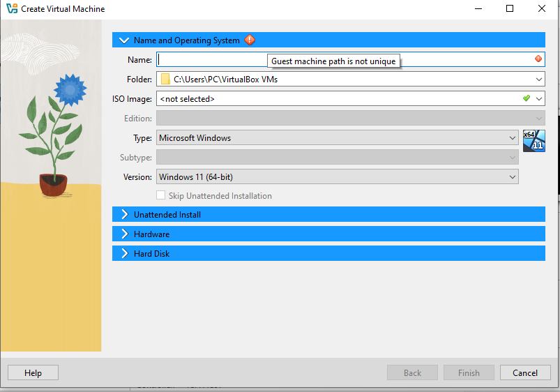Open the Folder dropdown arrow
Viewport: 560px width, 392px height.
(x=538, y=80)
